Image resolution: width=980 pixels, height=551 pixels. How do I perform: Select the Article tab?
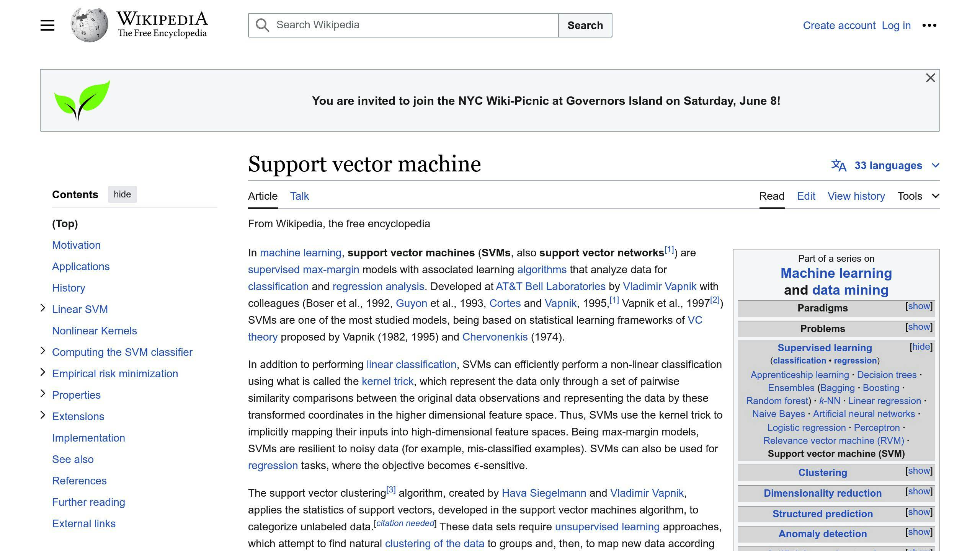pyautogui.click(x=263, y=196)
